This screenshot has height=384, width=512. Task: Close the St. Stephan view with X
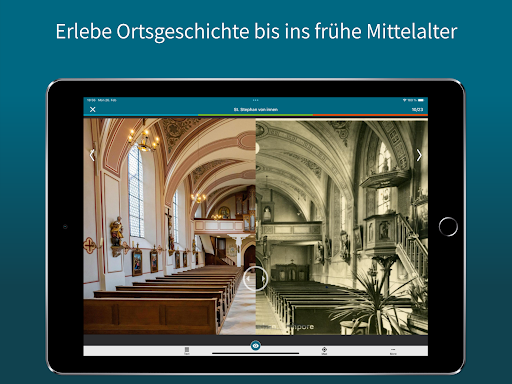93,109
